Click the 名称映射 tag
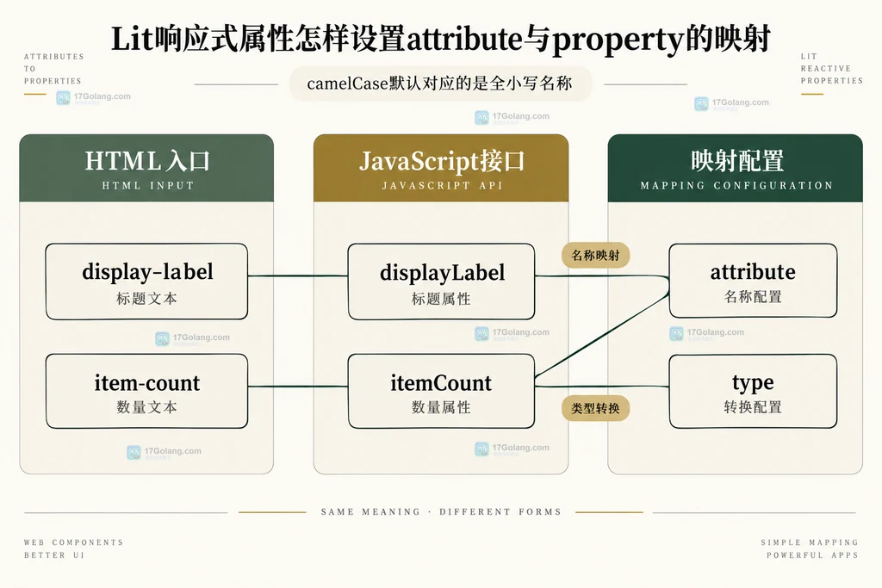The image size is (882, 588). [596, 255]
